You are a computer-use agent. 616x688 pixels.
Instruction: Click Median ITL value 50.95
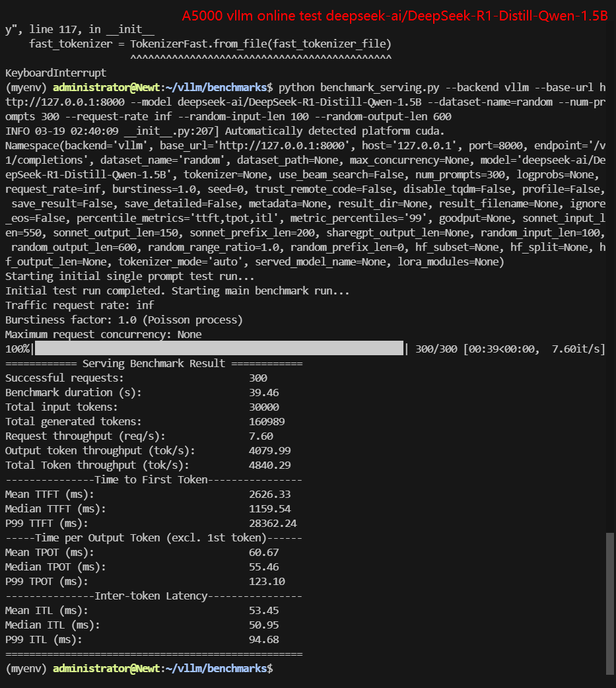tap(263, 625)
